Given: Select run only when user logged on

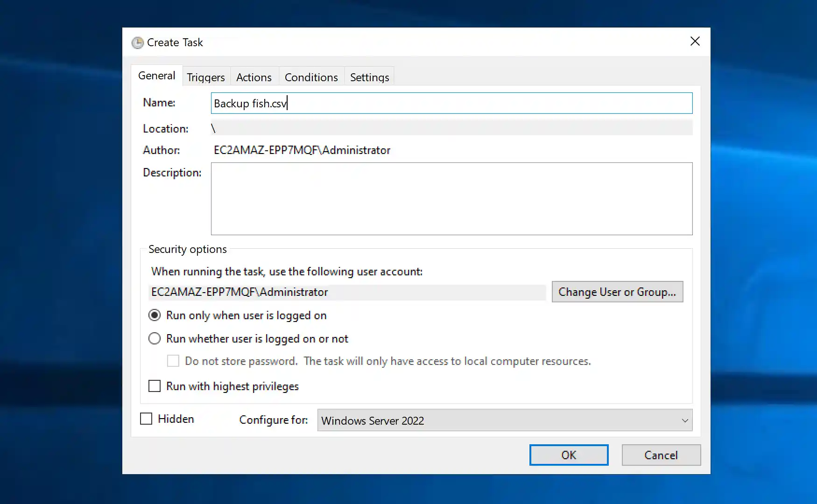Looking at the screenshot, I should tap(154, 315).
